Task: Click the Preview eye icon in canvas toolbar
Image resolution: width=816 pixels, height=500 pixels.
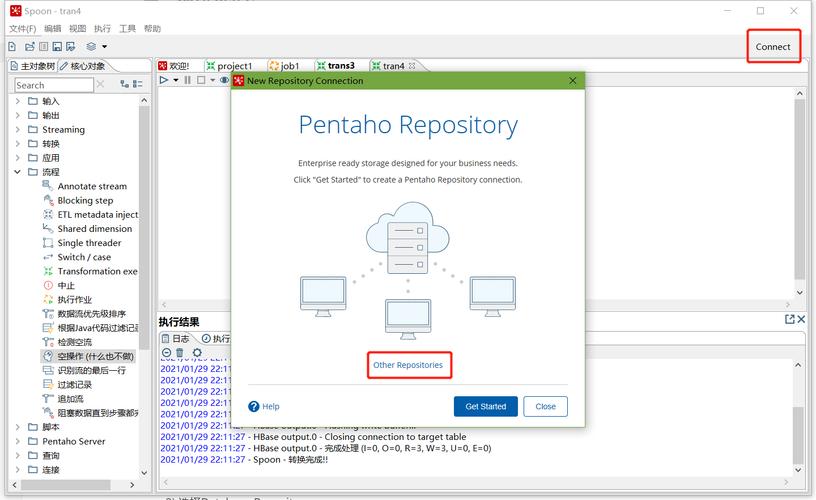Action: [224, 80]
